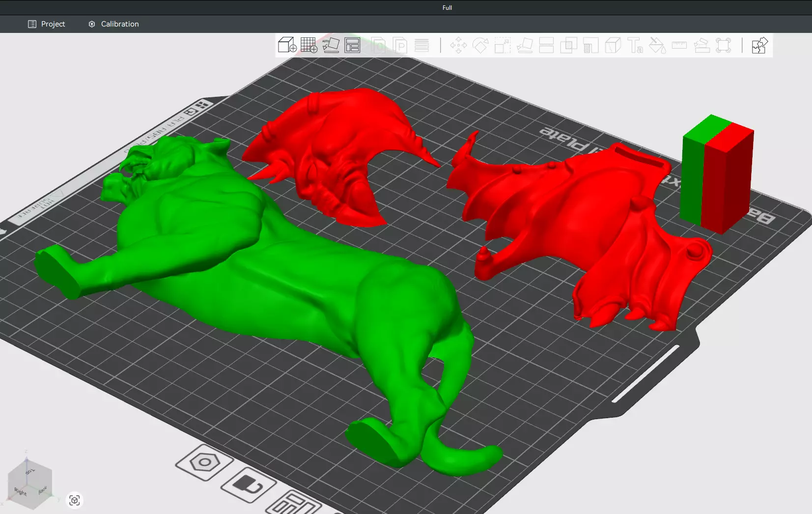Viewport: 812px width, 514px height.
Task: Select the Rotate tool
Action: (480, 45)
